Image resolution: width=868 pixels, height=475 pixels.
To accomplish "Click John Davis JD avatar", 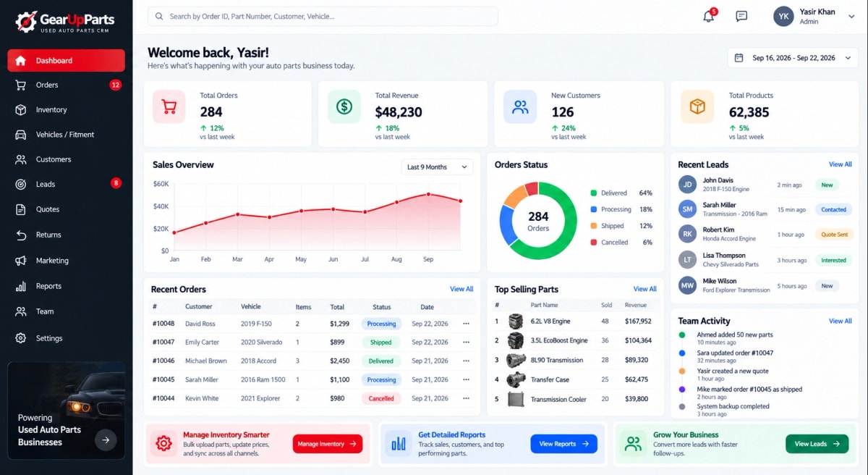I will coord(687,184).
